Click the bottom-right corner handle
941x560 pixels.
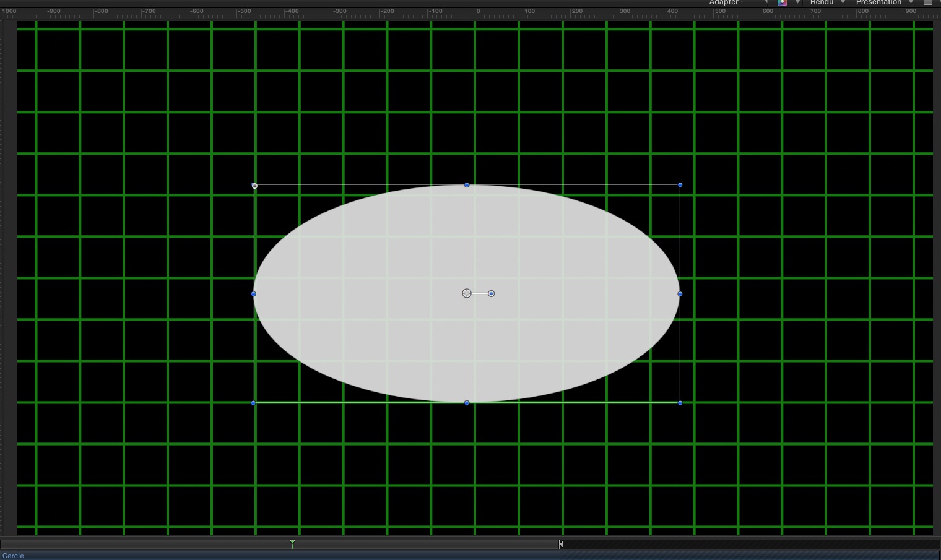point(680,403)
